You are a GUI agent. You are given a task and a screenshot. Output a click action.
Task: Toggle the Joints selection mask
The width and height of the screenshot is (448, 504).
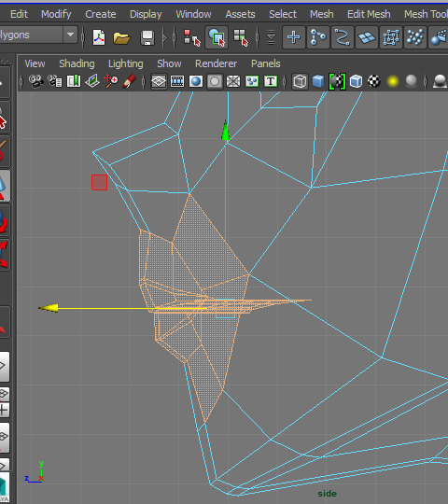coord(318,37)
